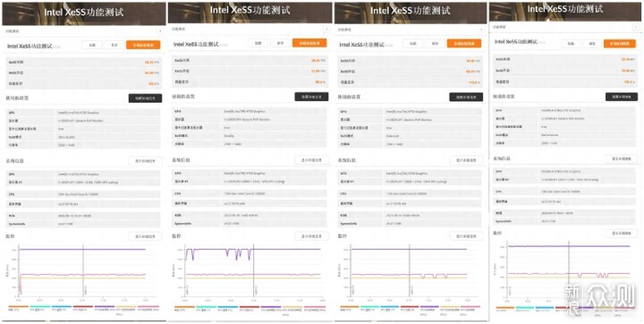Viewport: 644px width, 324px height.
Task: Compare results online in Ultra Quality panel
Action: pyautogui.click(x=143, y=46)
